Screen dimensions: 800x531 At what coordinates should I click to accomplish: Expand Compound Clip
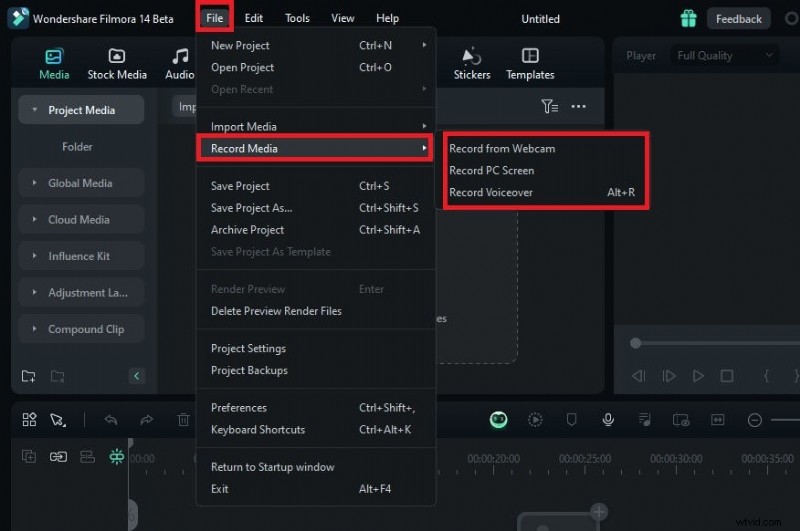[35, 329]
